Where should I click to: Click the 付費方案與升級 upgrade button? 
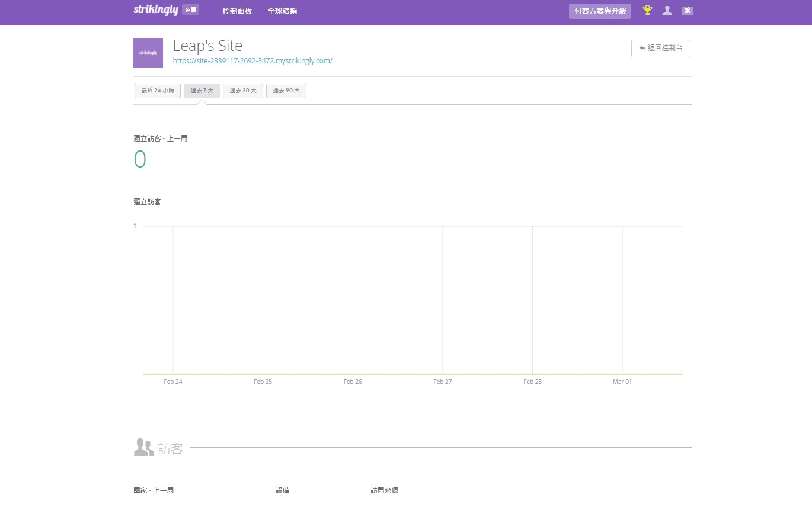pyautogui.click(x=600, y=11)
